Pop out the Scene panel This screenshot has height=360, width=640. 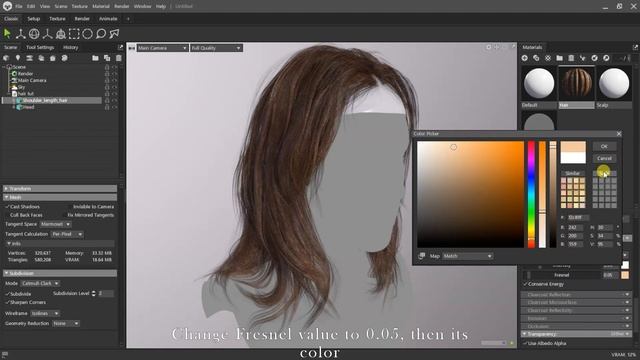[120, 47]
